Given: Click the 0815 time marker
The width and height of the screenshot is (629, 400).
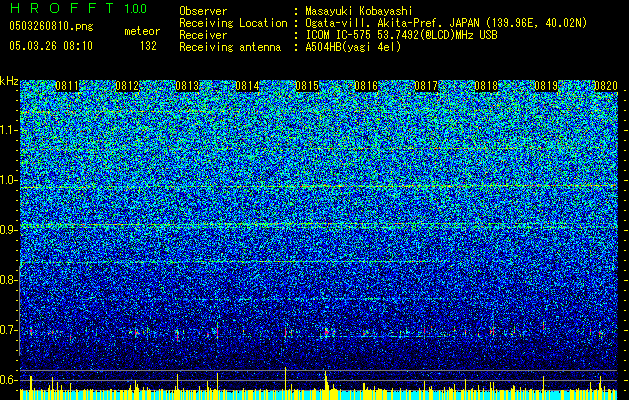Looking at the screenshot, I should (307, 86).
